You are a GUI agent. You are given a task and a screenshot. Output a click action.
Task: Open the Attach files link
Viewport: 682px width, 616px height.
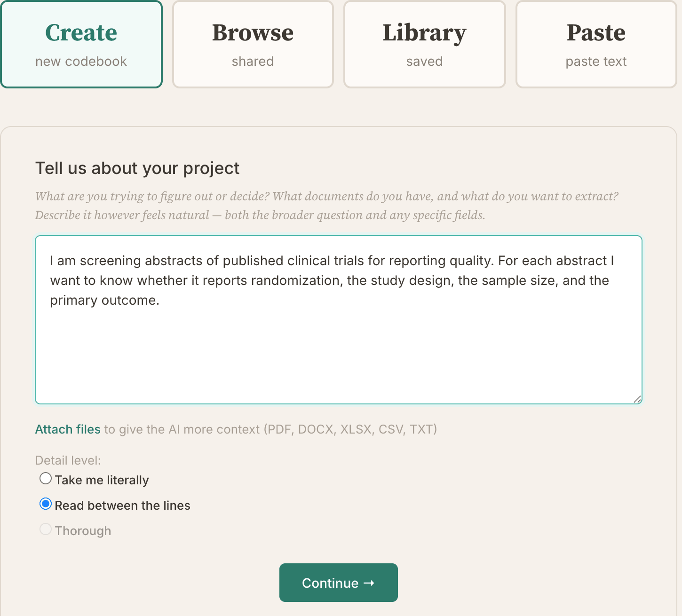[68, 429]
